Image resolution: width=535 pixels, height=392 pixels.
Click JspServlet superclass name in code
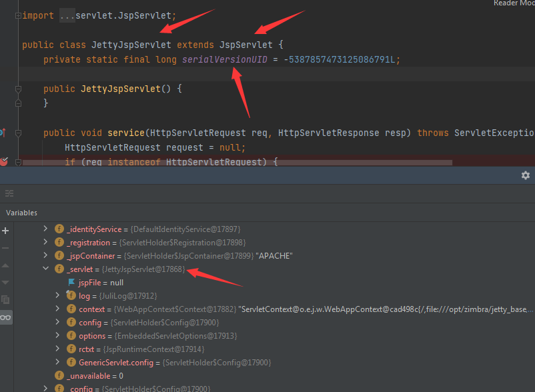[x=245, y=45]
